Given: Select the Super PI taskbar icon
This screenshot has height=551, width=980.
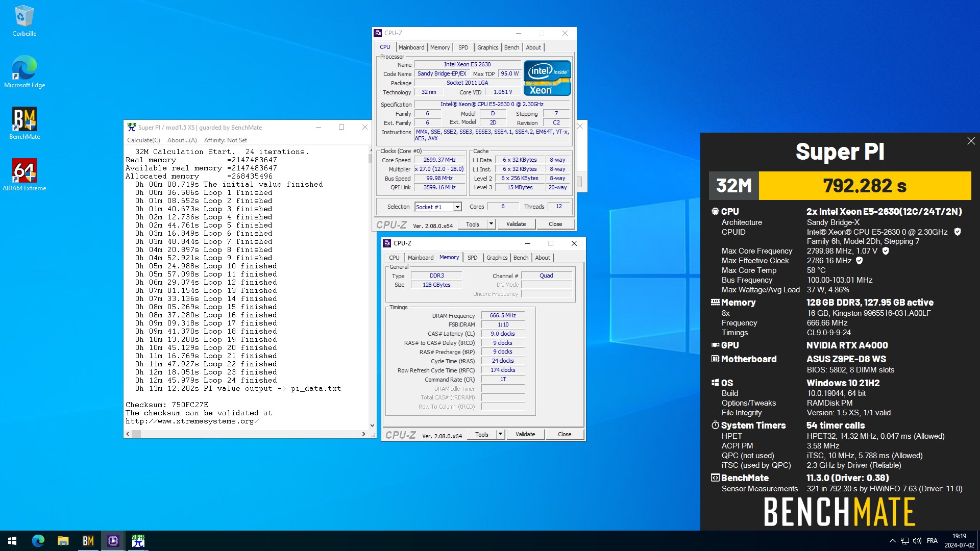Looking at the screenshot, I should [138, 541].
